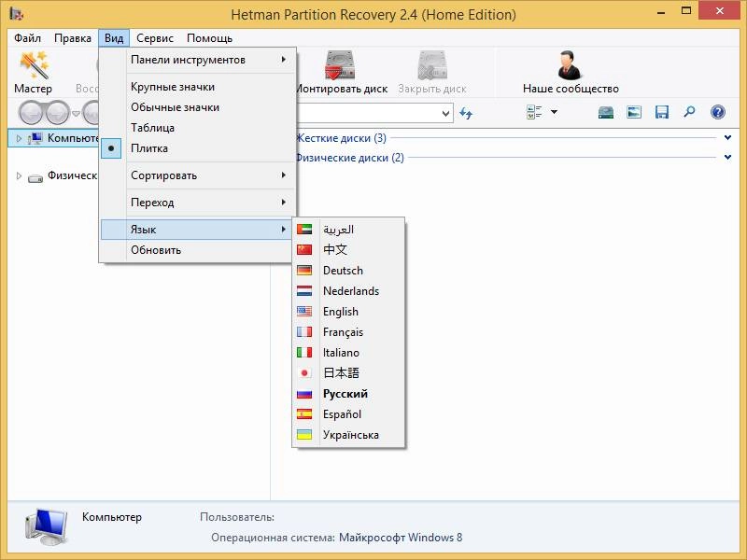This screenshot has height=560, width=747.
Task: Click the Ukrainian flag icon
Action: coord(304,435)
